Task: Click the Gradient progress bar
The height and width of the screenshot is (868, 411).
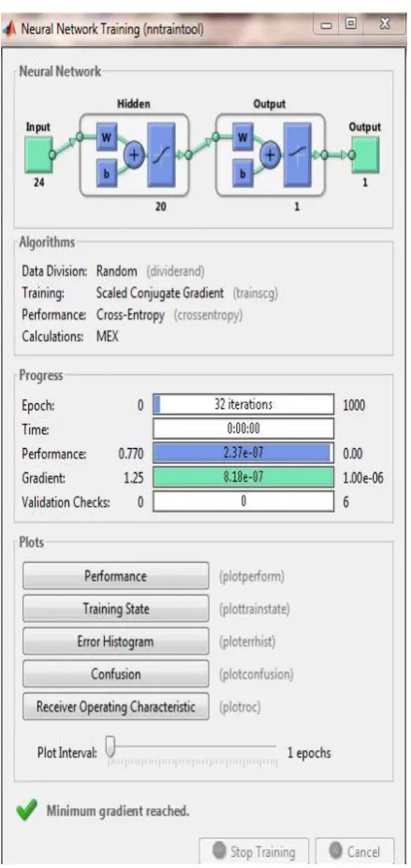Action: [x=243, y=477]
